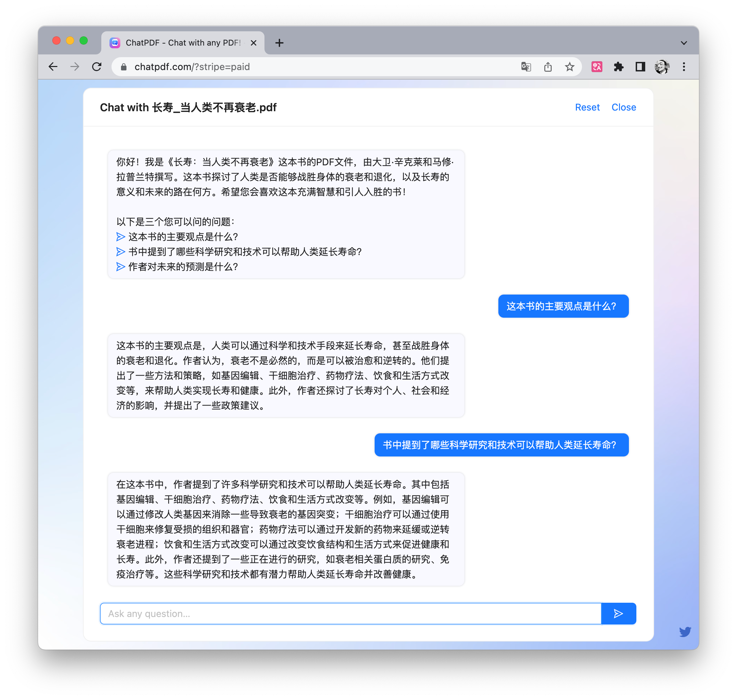The width and height of the screenshot is (737, 700).
Task: Click the share page icon
Action: point(548,67)
